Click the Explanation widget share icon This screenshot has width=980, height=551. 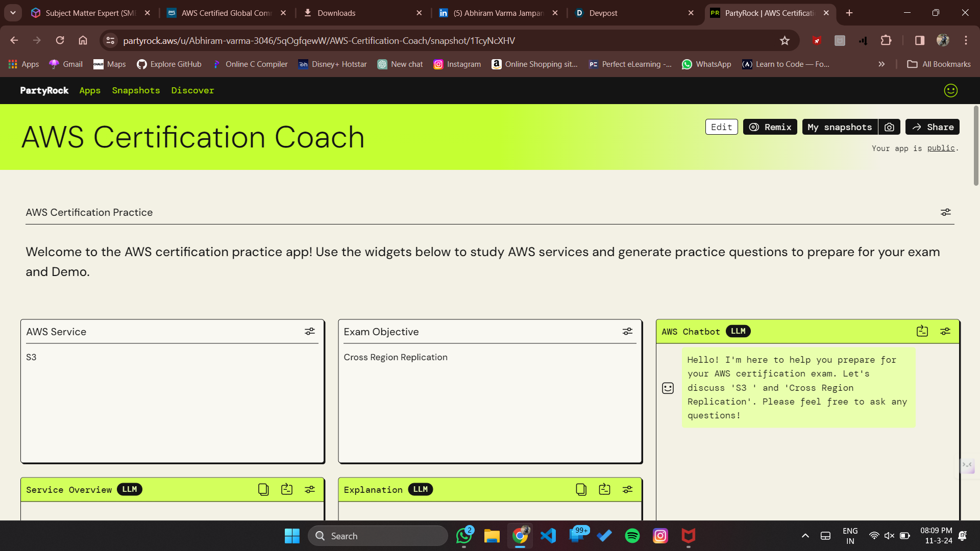click(604, 490)
